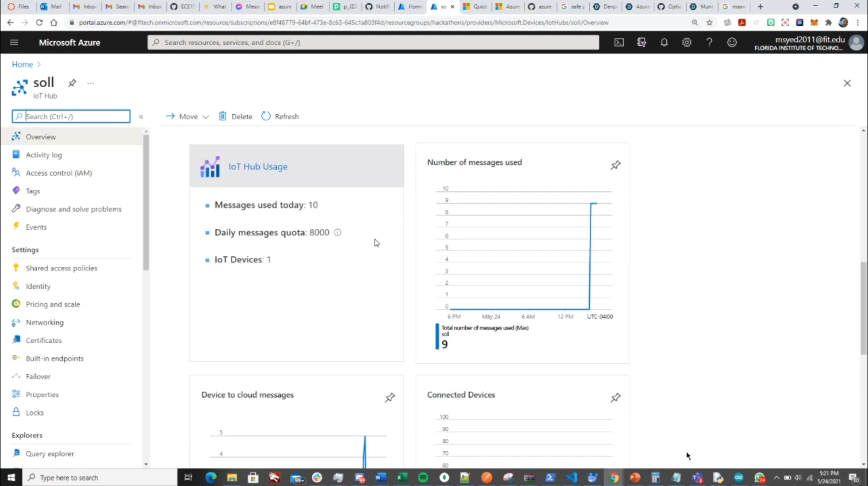Focus the Search resources, services, and docs box

click(x=374, y=43)
